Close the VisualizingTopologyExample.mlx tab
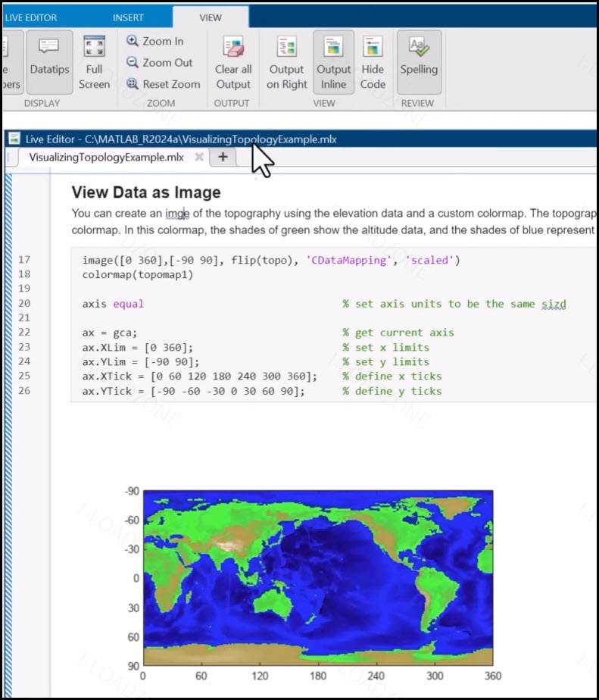 (x=199, y=157)
